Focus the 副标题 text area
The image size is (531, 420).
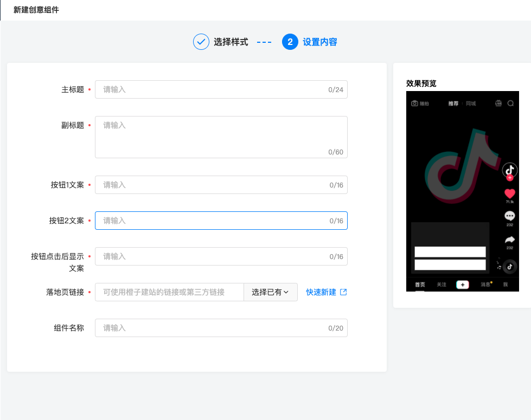221,137
